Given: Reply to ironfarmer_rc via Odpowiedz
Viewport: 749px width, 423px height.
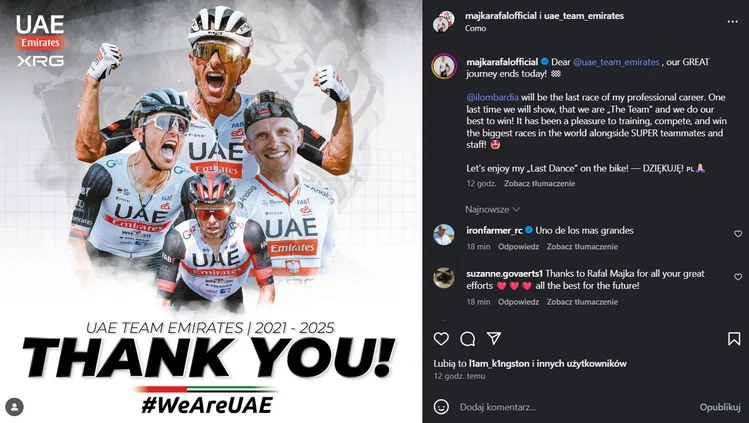Looking at the screenshot, I should click(518, 247).
